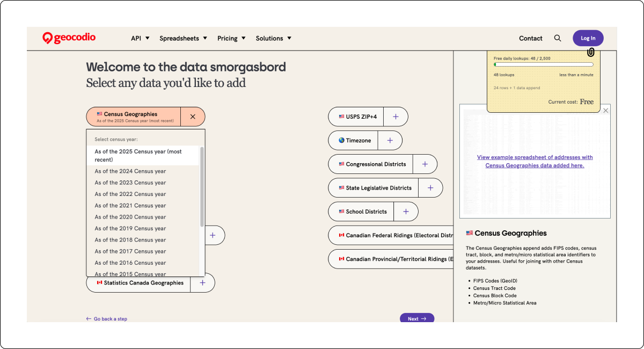Open the example spreadsheet link
Screen dimensions: 644x349
click(535, 161)
